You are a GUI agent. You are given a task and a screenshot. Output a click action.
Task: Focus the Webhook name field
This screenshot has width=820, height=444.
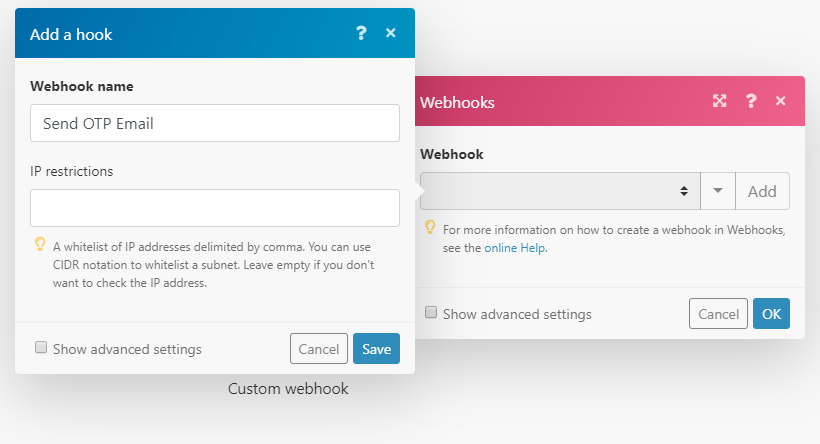[x=215, y=124]
